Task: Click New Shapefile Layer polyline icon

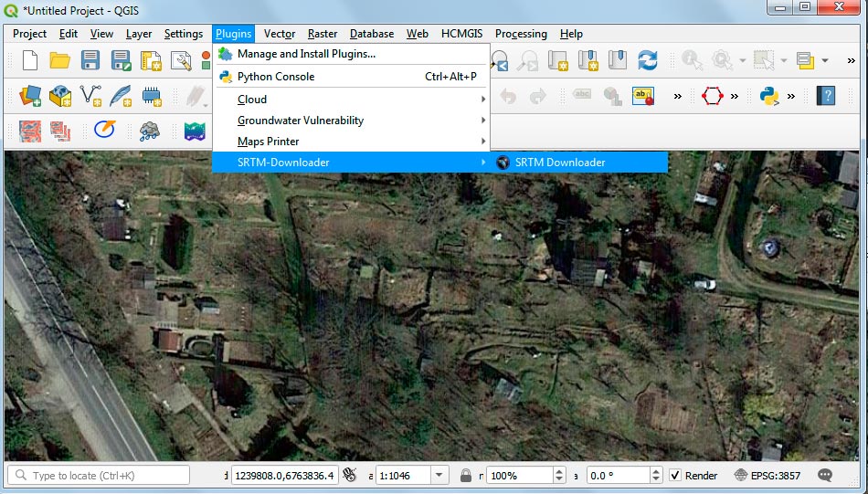Action: [90, 96]
